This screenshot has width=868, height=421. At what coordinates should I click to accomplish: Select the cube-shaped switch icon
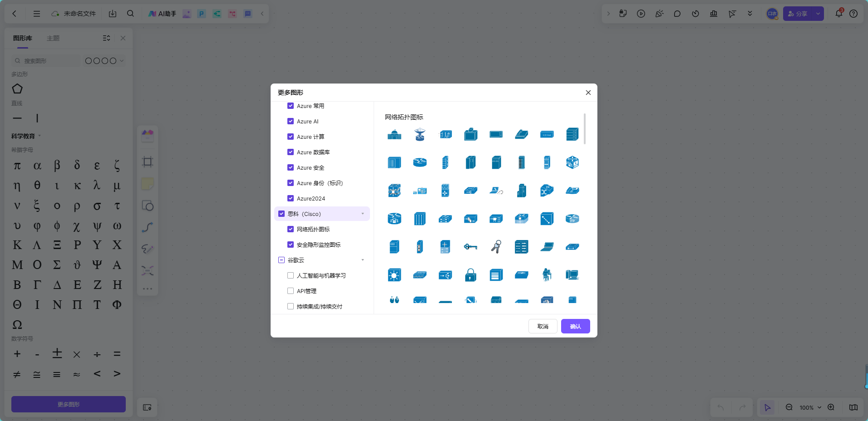(x=572, y=162)
